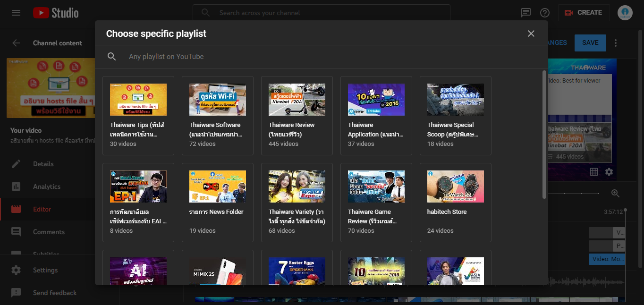Click the playlist dialog scrollbar
644x305 pixels.
pos(544,135)
